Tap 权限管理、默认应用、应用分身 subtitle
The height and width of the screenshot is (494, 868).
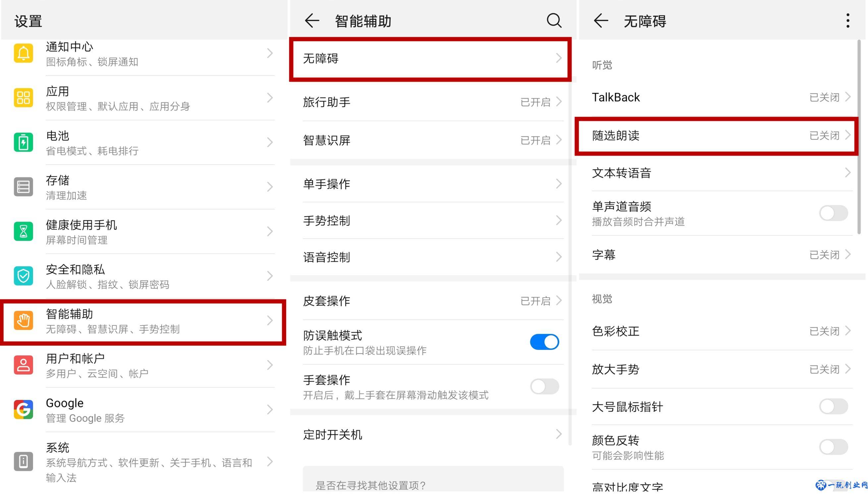coord(118,106)
